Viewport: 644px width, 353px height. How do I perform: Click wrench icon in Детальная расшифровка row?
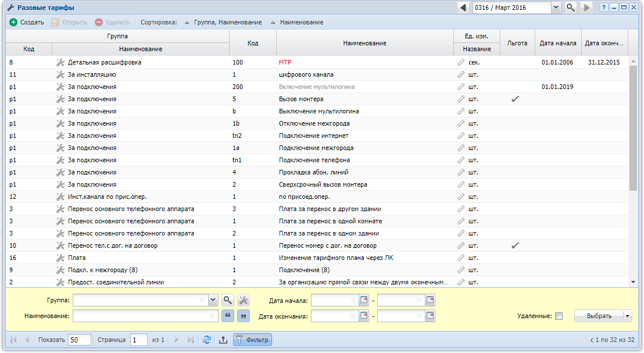60,62
